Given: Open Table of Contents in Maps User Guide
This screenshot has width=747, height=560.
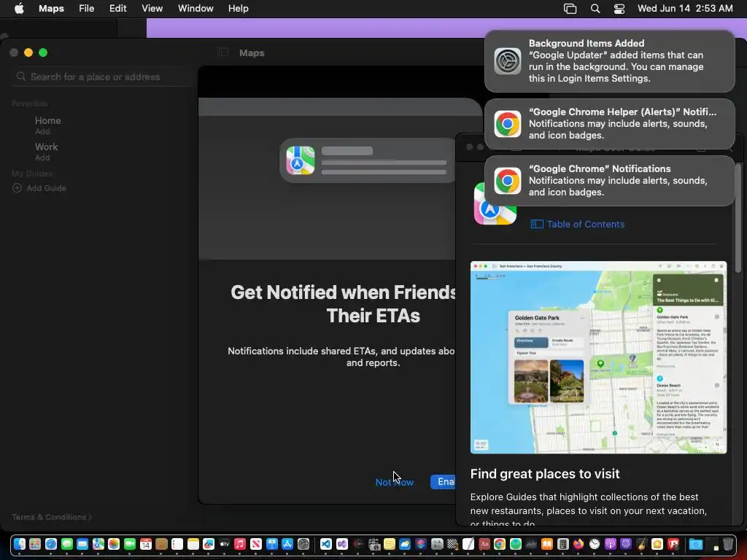Looking at the screenshot, I should (x=578, y=225).
